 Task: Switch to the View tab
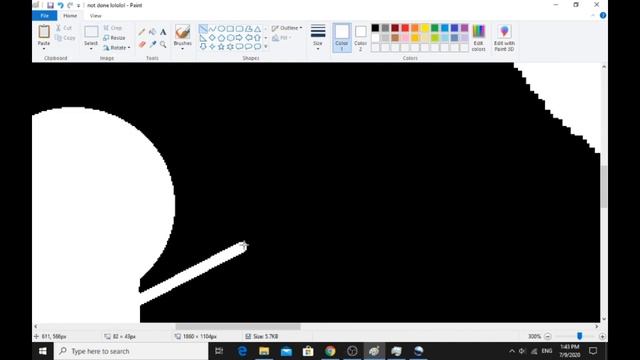coord(96,16)
